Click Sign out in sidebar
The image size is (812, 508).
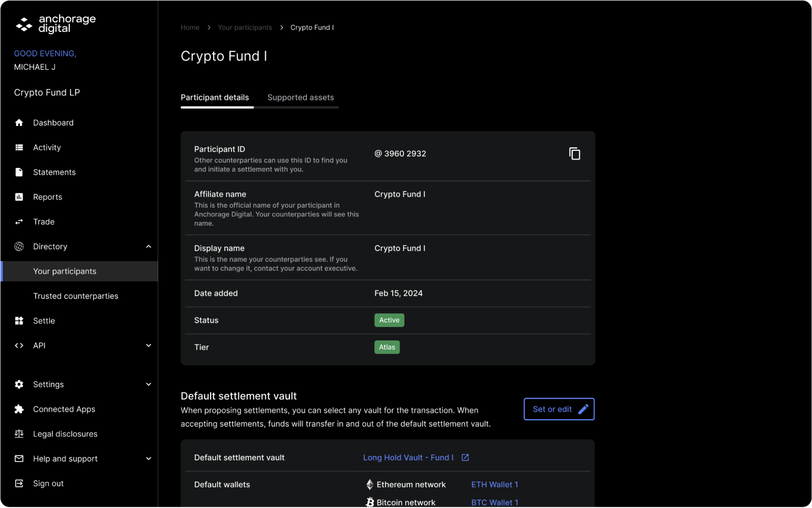tap(49, 484)
